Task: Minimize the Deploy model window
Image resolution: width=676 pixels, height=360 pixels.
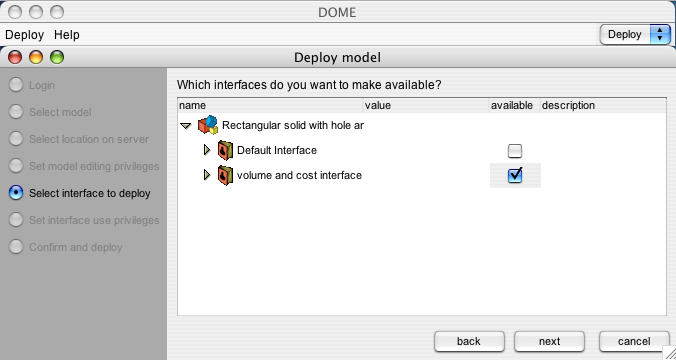Action: pos(36,57)
